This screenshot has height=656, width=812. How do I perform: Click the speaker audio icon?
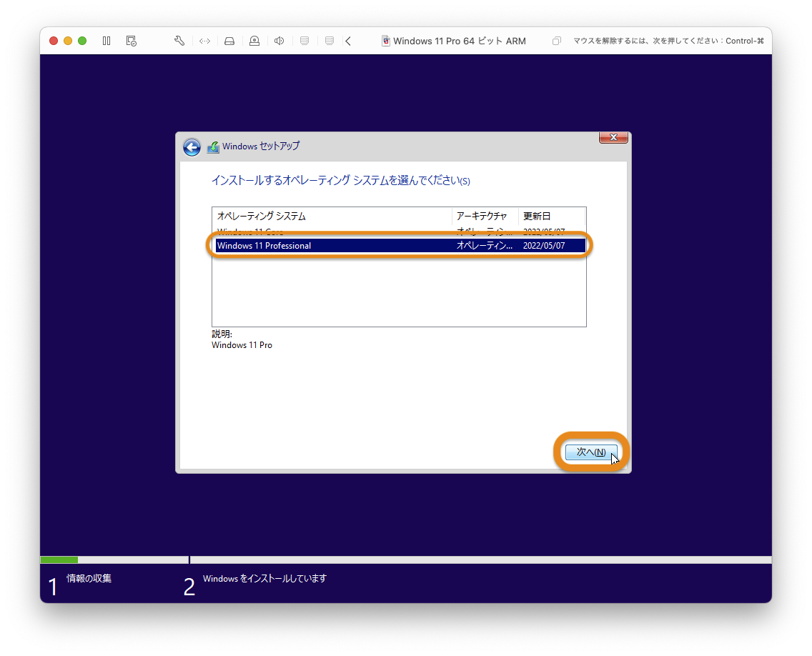point(279,41)
